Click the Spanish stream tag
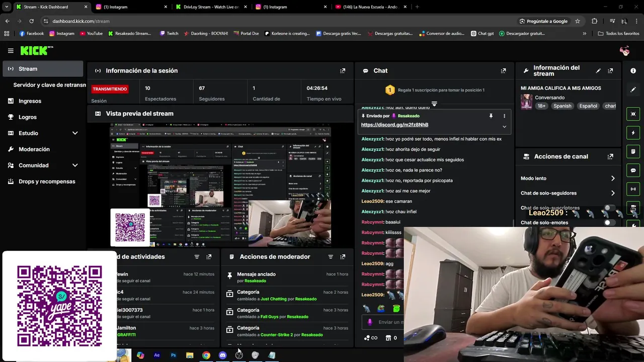644x362 pixels. pyautogui.click(x=562, y=106)
